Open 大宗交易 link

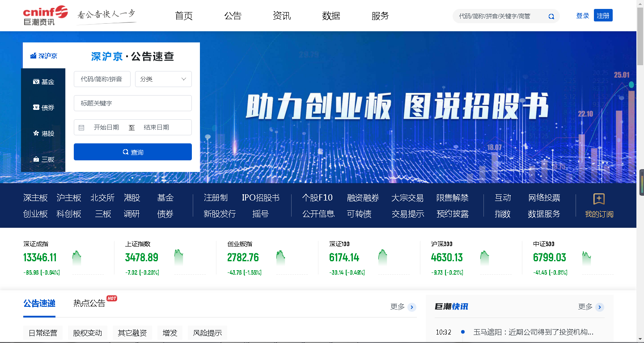[407, 198]
